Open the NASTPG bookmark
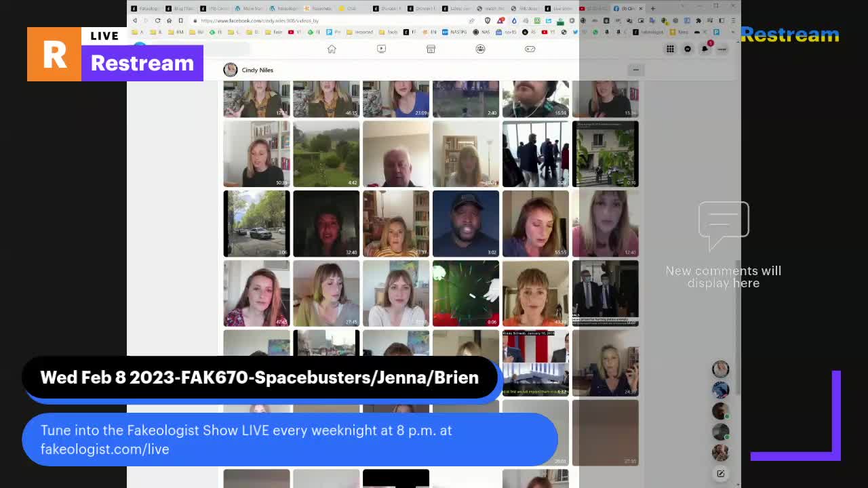Screen dimensions: 868x488 tap(456, 32)
